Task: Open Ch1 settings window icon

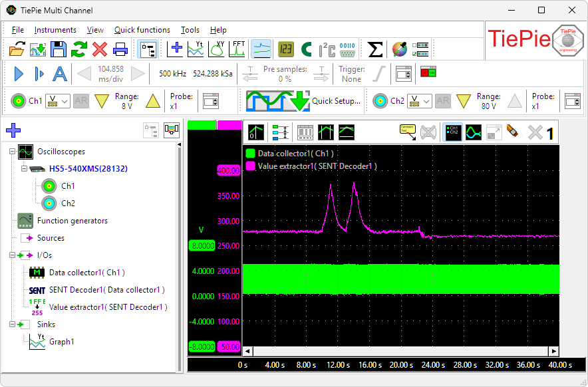Action: (211, 101)
